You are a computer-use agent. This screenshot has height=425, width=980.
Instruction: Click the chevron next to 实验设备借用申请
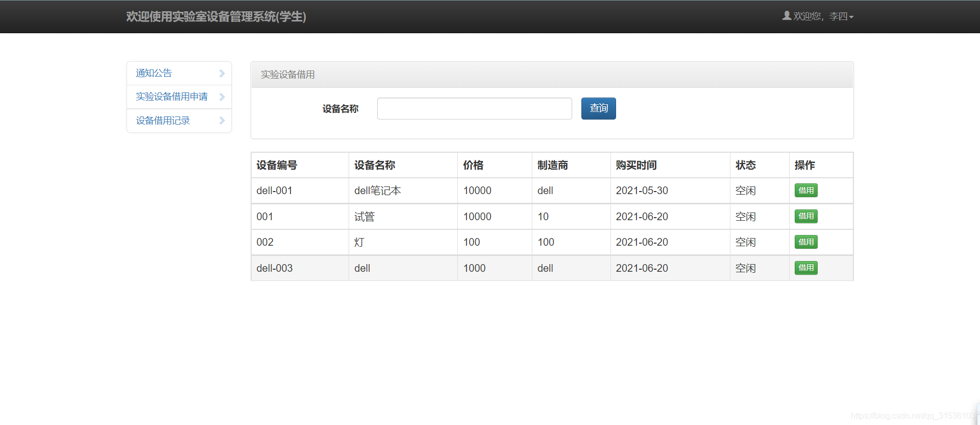[x=222, y=97]
